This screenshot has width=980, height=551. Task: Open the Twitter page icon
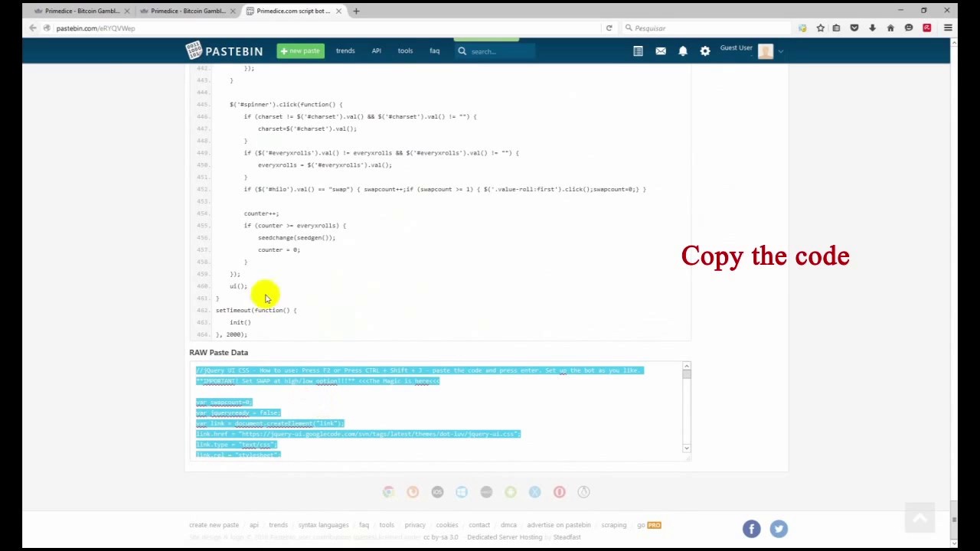pos(779,529)
